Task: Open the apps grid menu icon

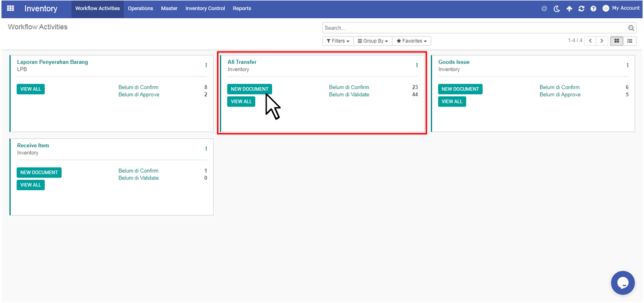Action: pyautogui.click(x=10, y=8)
